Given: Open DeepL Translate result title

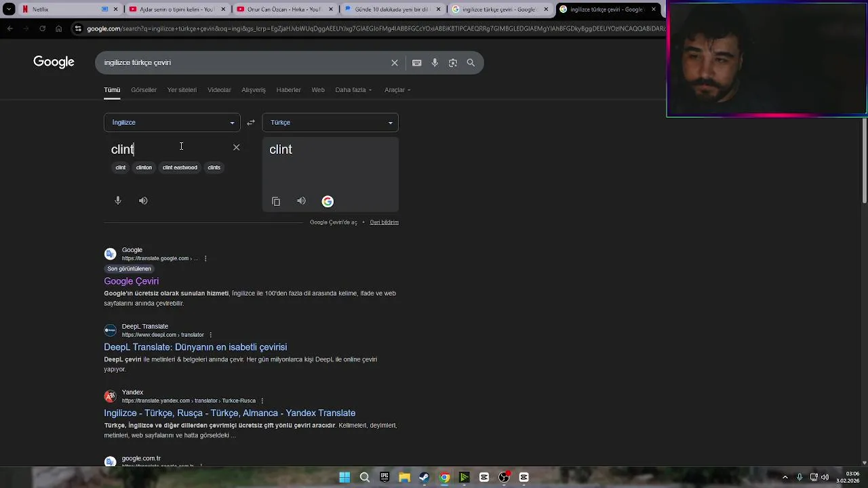Looking at the screenshot, I should (195, 347).
